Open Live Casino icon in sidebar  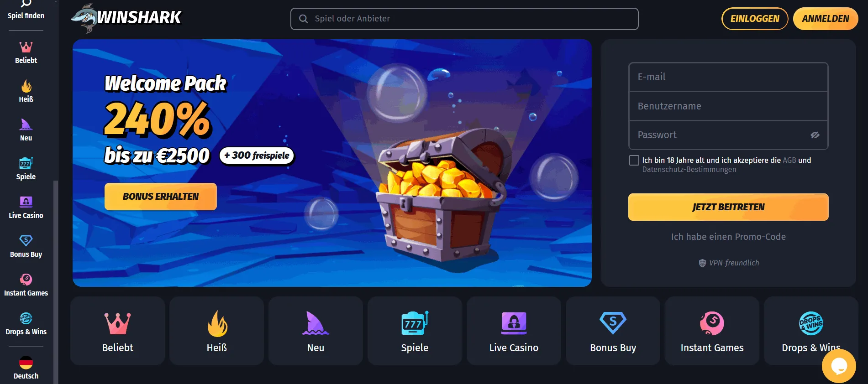[26, 202]
